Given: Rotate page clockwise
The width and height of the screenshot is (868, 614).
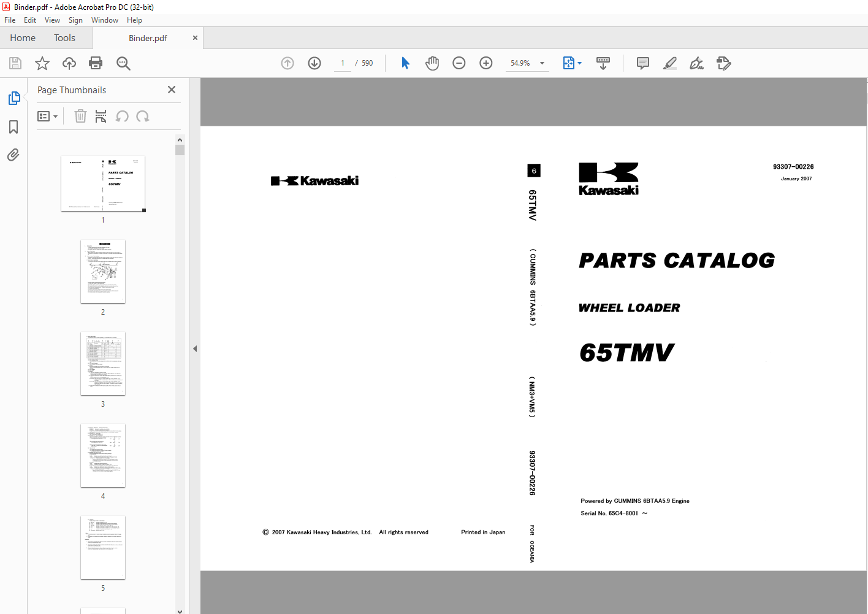Looking at the screenshot, I should (x=143, y=116).
